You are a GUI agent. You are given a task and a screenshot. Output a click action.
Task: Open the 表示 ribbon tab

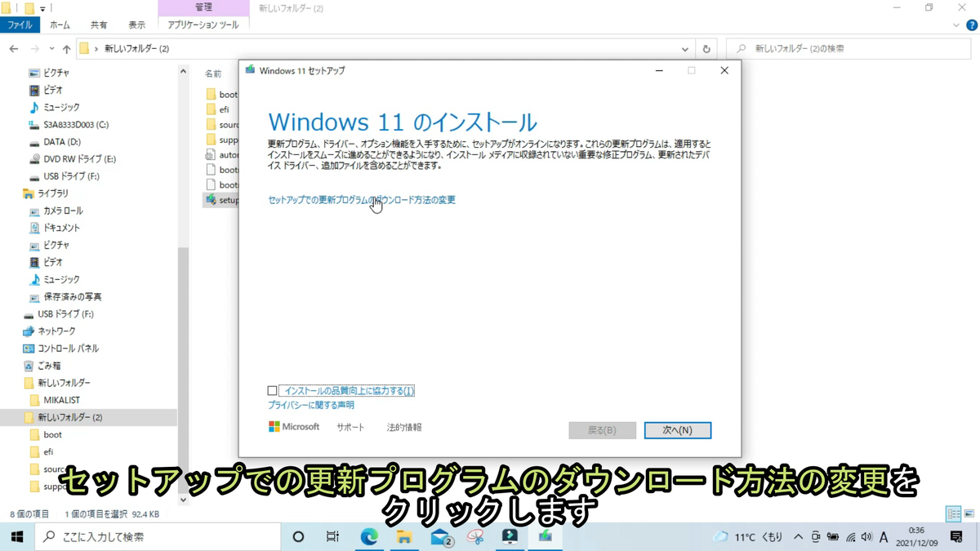tap(136, 25)
